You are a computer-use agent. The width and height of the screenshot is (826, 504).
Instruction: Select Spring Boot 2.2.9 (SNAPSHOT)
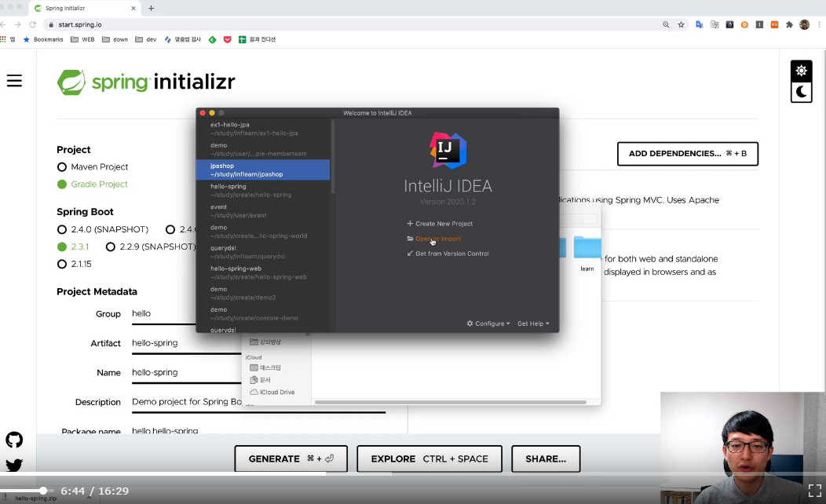[x=110, y=247]
